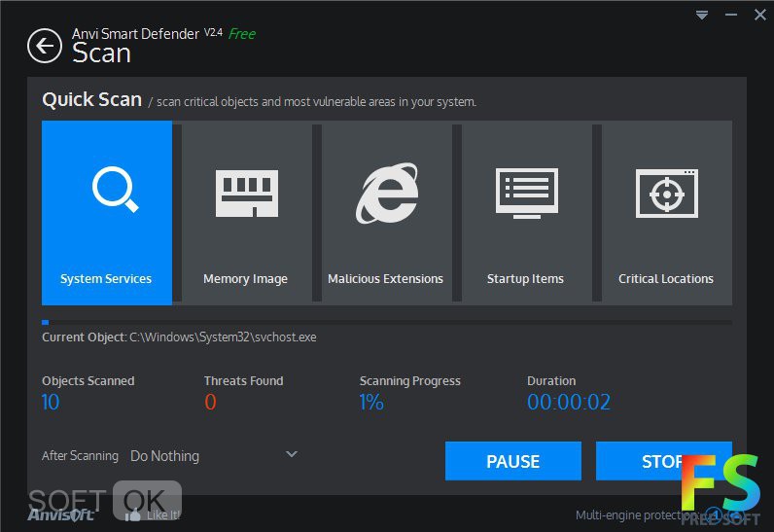Screen dimensions: 774x532
Task: Select the System Services scan tile
Action: [107, 213]
